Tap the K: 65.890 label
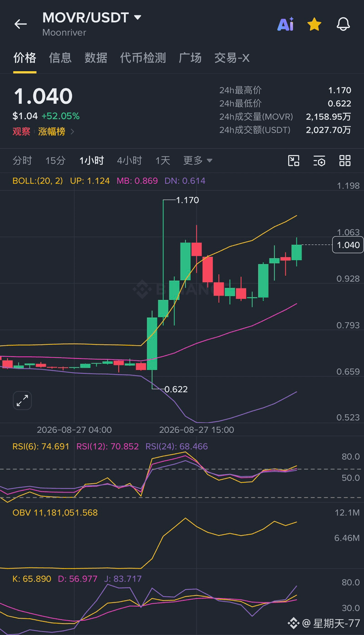The height and width of the screenshot is (635, 364). click(32, 579)
